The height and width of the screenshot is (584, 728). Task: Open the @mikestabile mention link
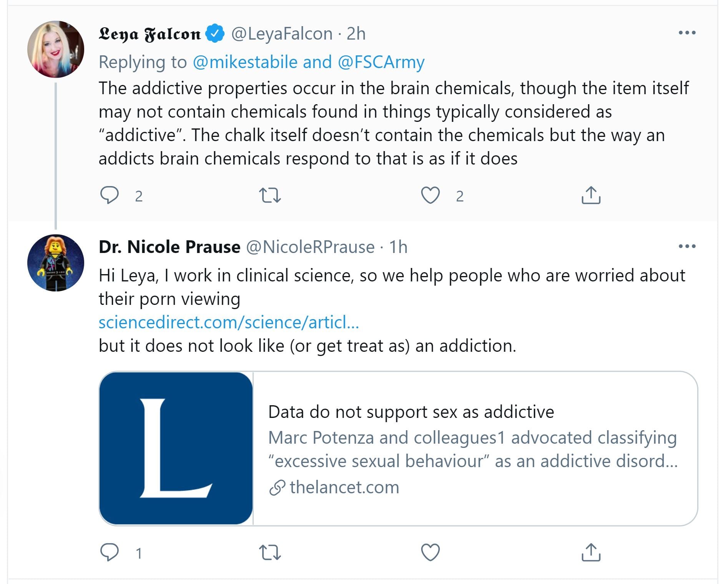pos(245,62)
